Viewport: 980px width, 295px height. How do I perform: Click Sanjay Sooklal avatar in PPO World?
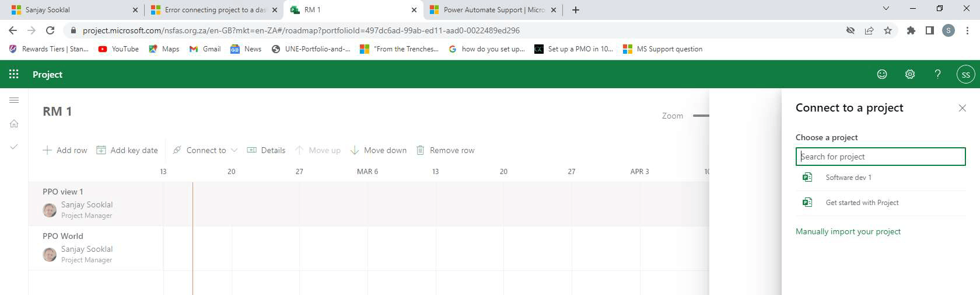(50, 254)
